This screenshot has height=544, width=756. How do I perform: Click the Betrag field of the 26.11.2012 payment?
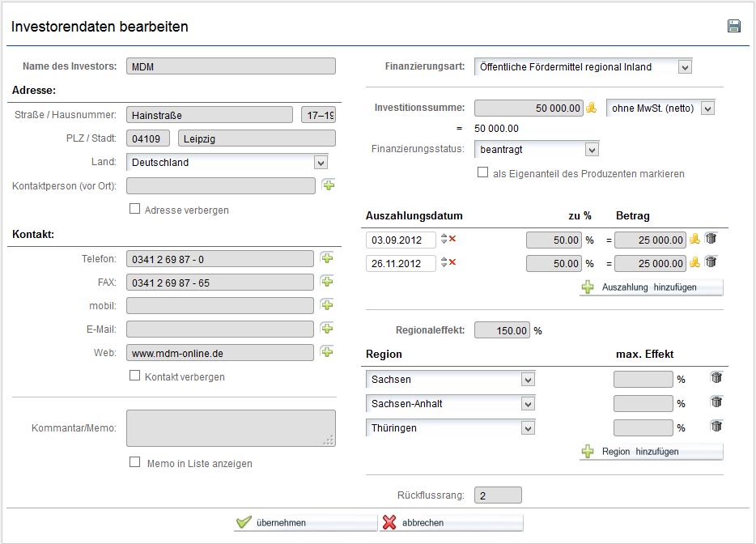pos(651,264)
